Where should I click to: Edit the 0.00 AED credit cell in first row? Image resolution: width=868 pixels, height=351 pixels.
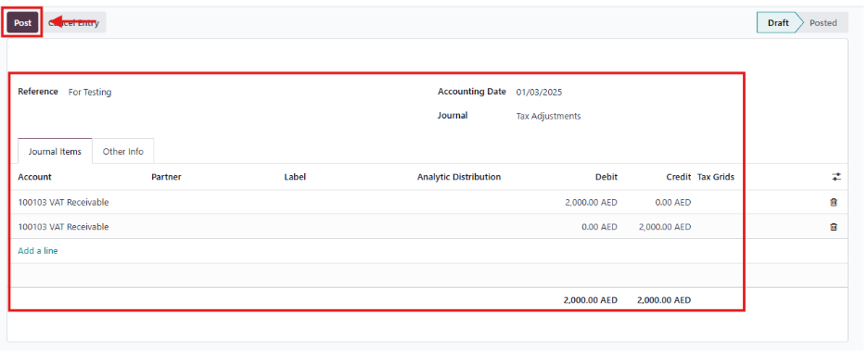672,202
